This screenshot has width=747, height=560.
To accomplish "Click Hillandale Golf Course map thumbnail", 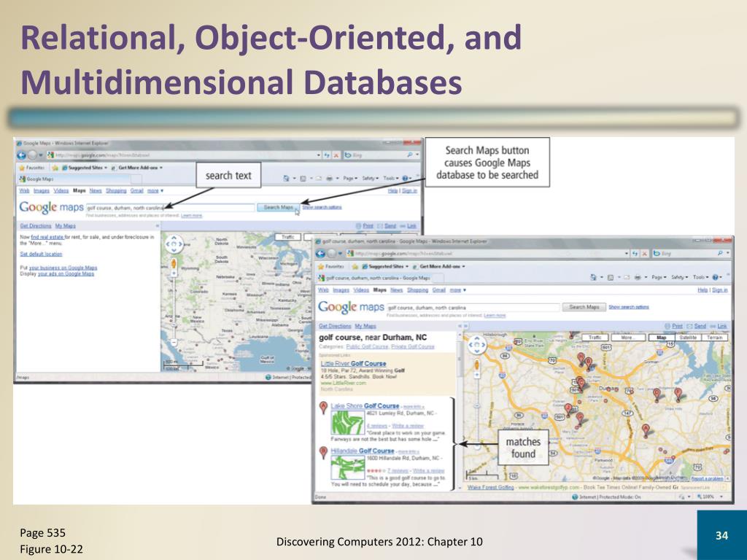I will click(348, 467).
